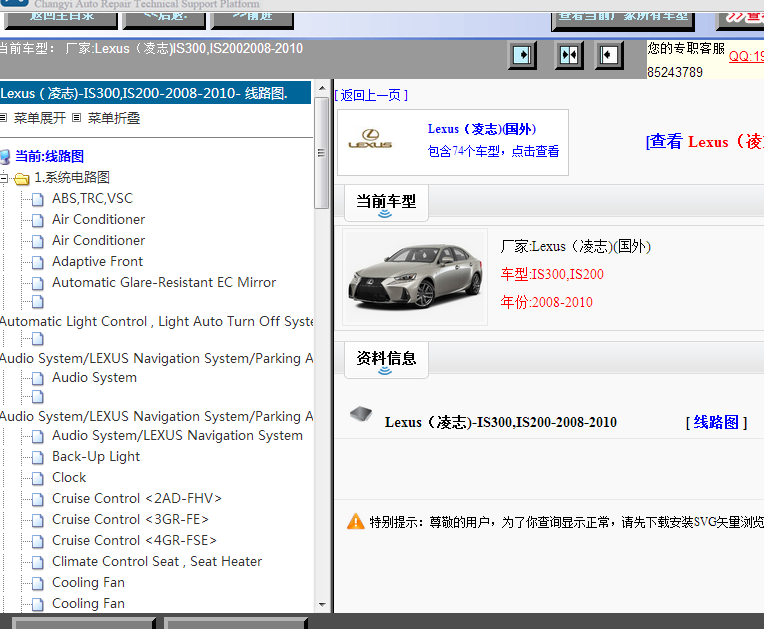Collapse all menus with 菜单折叠

click(x=113, y=118)
